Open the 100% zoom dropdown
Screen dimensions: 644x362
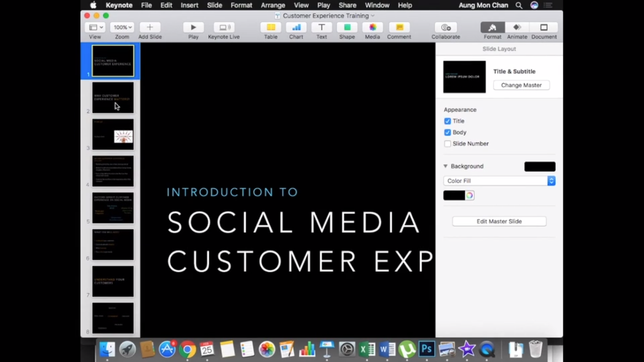(x=122, y=27)
